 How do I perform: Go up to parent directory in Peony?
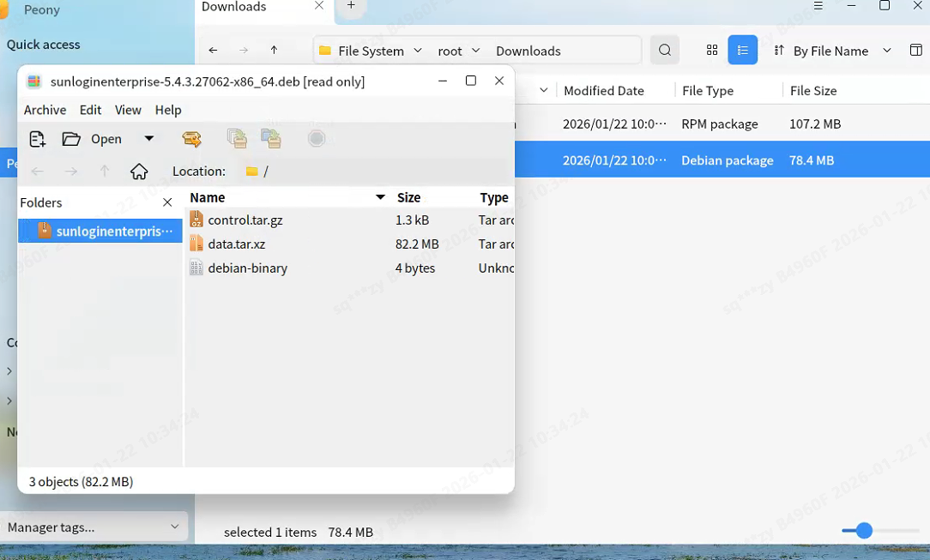[274, 51]
